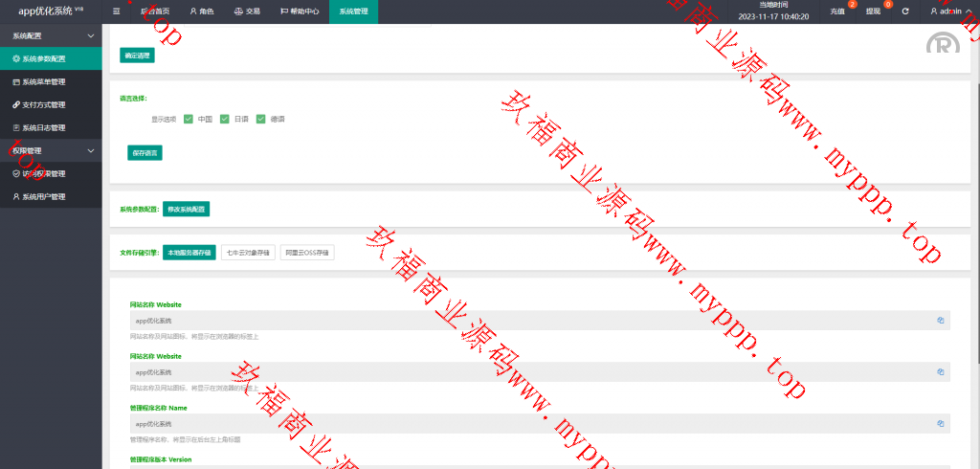Click the 充值 recharge notification badge
This screenshot has height=469, width=980.
click(x=852, y=5)
